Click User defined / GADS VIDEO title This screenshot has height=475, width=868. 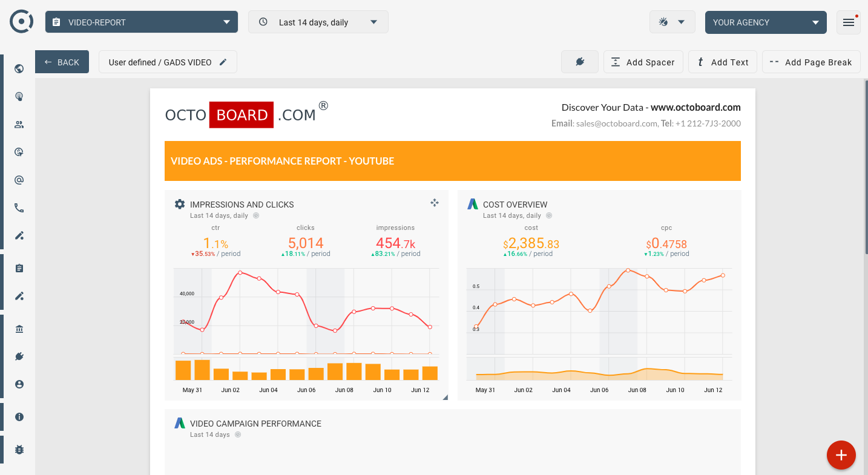[x=160, y=62]
